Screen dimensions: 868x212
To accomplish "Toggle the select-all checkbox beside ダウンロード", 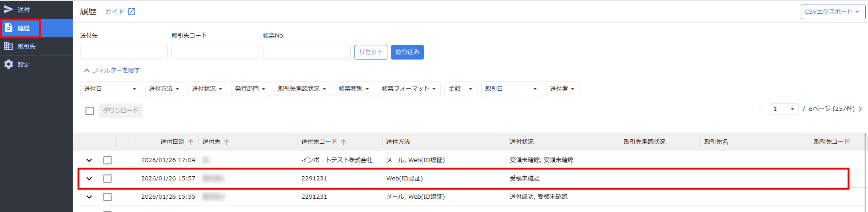I will coord(90,111).
